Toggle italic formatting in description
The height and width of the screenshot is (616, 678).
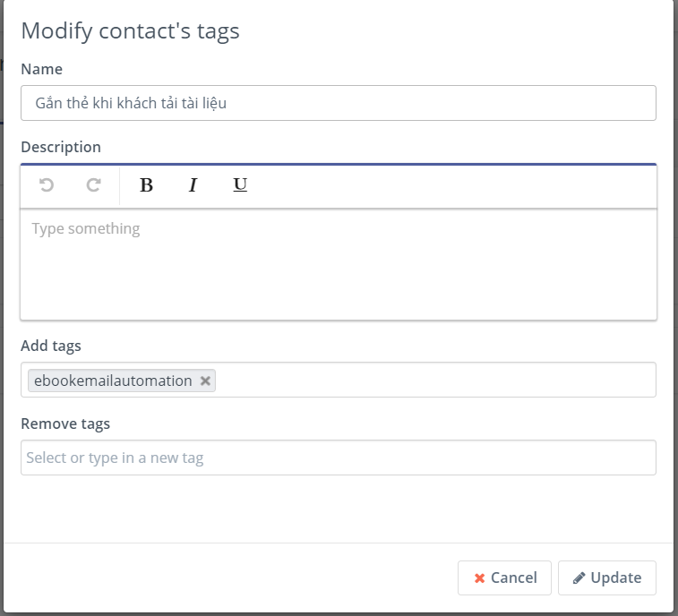[x=193, y=185]
